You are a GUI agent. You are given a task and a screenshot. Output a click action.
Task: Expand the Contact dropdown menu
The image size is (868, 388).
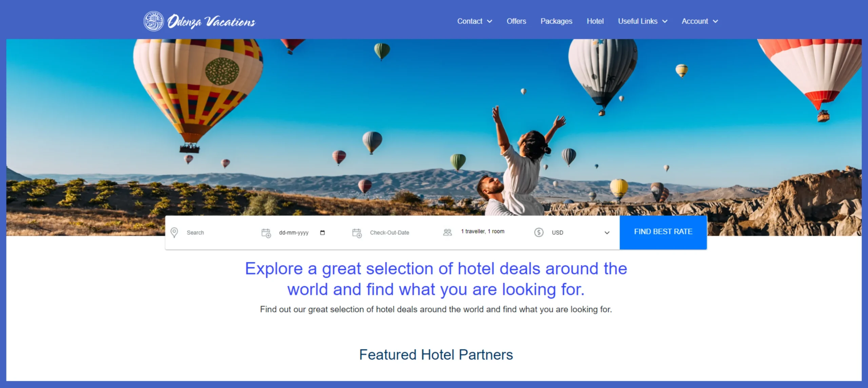click(x=474, y=21)
